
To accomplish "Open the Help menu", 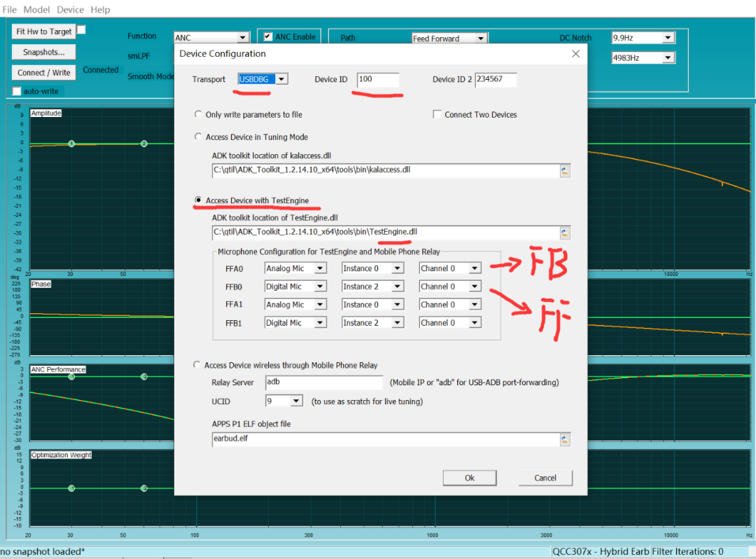I will (x=100, y=10).
